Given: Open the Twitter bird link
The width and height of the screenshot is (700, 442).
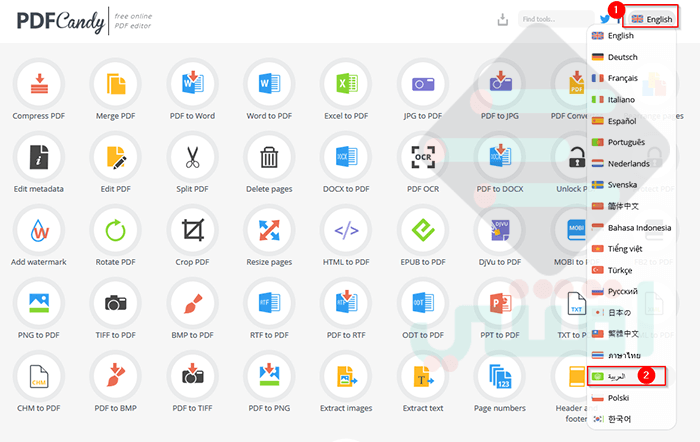Looking at the screenshot, I should click(x=605, y=19).
